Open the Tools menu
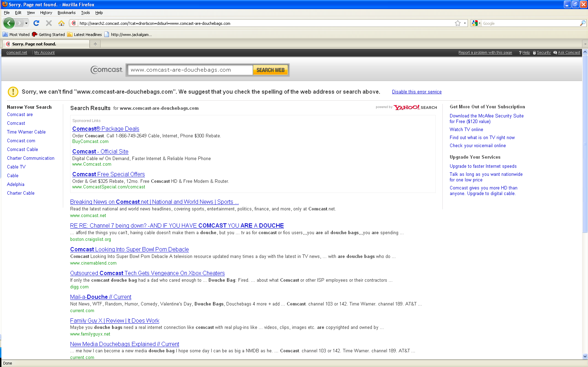 point(86,13)
